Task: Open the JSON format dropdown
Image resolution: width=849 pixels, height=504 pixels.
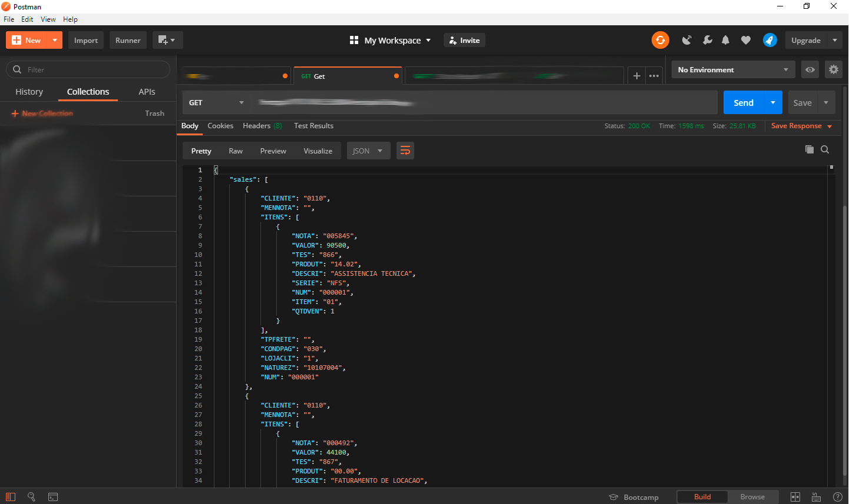Action: click(x=368, y=151)
